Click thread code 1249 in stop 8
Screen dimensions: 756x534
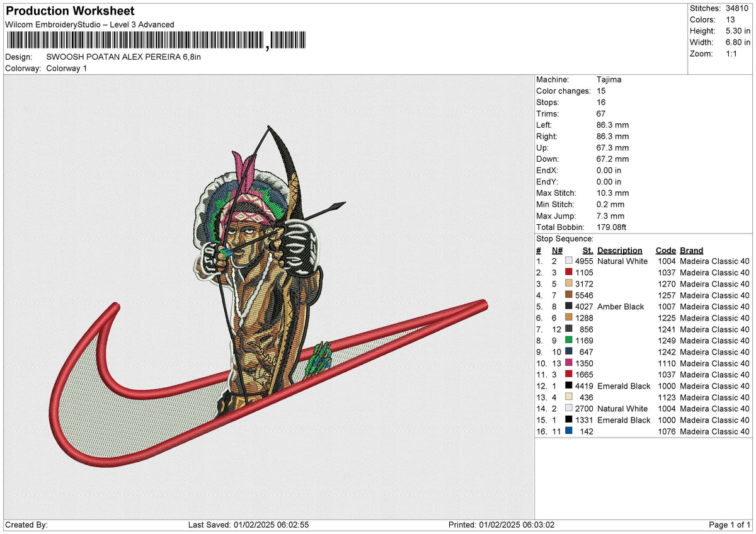coord(667,340)
